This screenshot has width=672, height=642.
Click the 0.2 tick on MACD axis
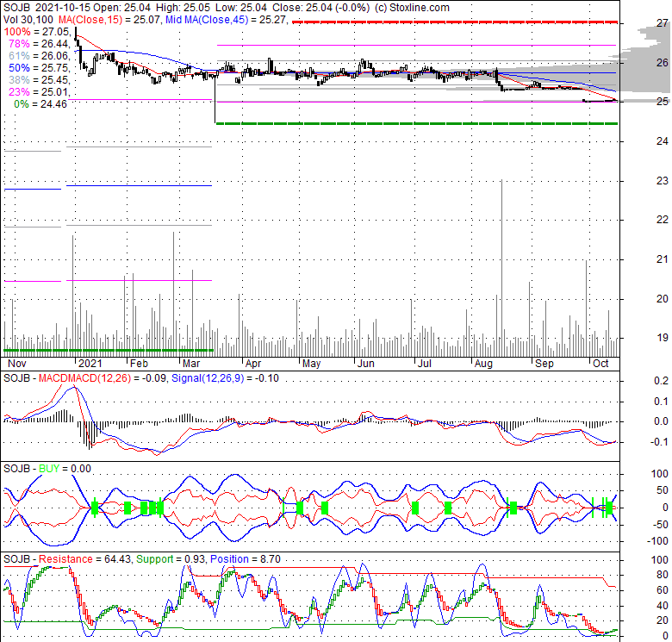coord(662,381)
